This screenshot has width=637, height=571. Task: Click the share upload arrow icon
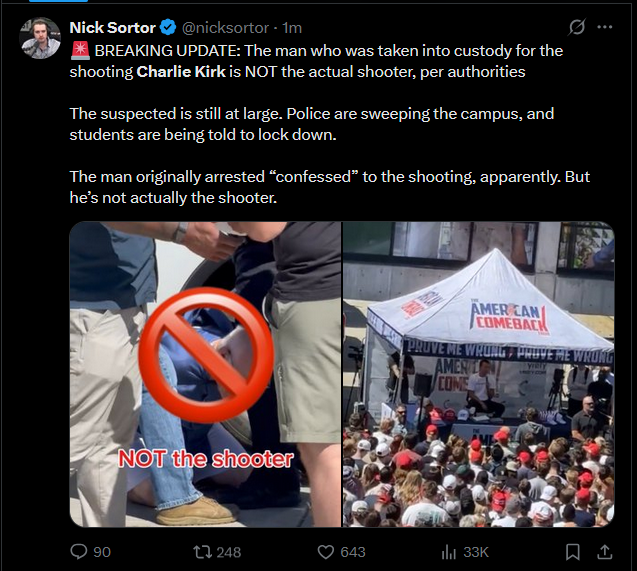click(x=605, y=552)
